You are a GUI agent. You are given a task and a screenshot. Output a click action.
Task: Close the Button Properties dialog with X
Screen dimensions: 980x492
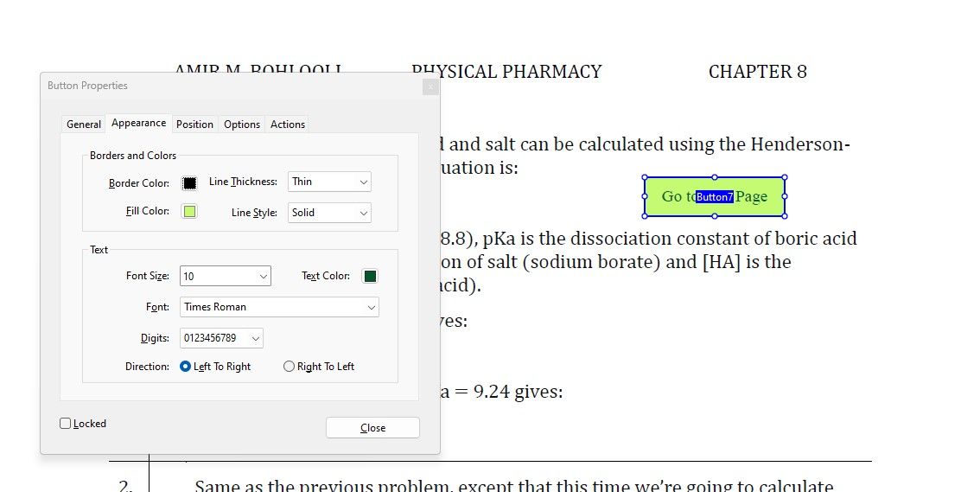click(430, 86)
